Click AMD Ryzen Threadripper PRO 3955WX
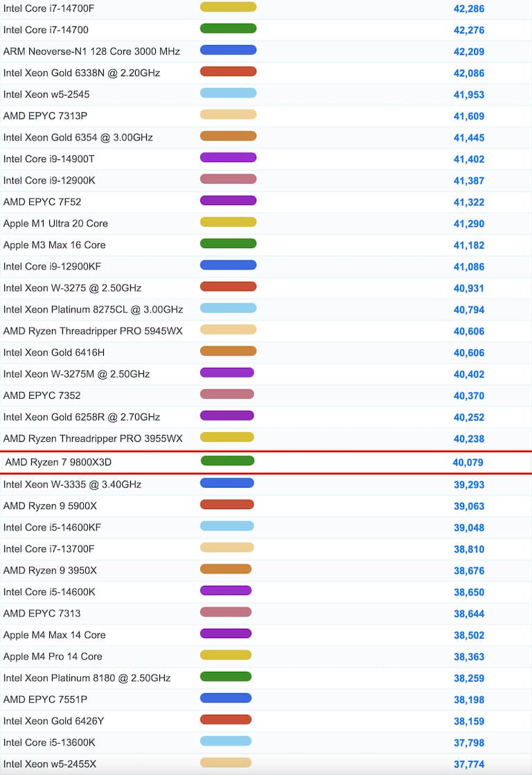Screen dimensions: 532x775 [93, 438]
